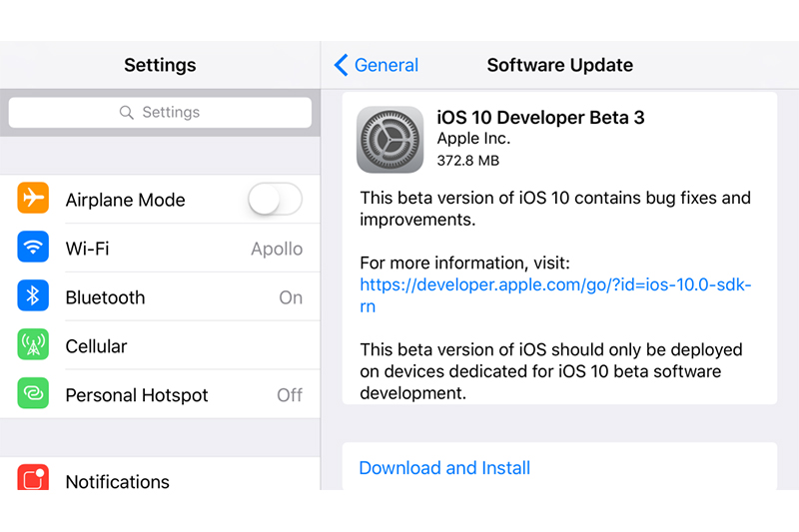Tap the blue Wi-Fi icon
The image size is (799, 532).
(33, 248)
